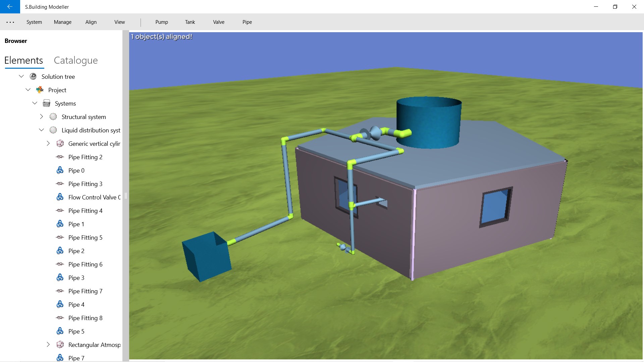
Task: Collapse the Solution tree node
Action: (x=21, y=76)
